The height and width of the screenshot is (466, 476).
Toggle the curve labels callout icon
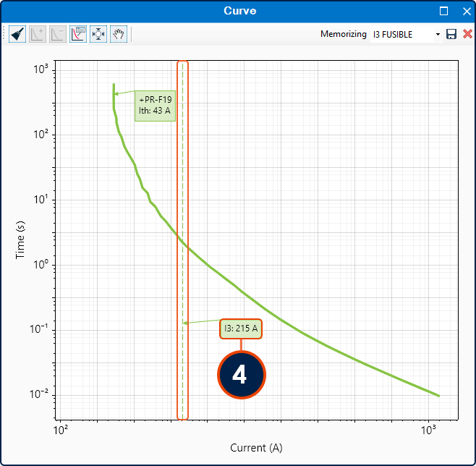(x=78, y=34)
